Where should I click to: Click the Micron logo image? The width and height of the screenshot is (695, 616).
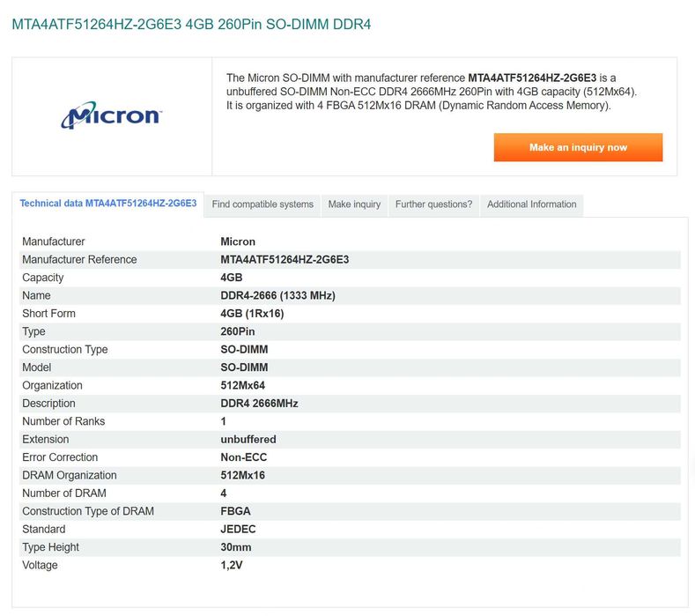tap(112, 115)
